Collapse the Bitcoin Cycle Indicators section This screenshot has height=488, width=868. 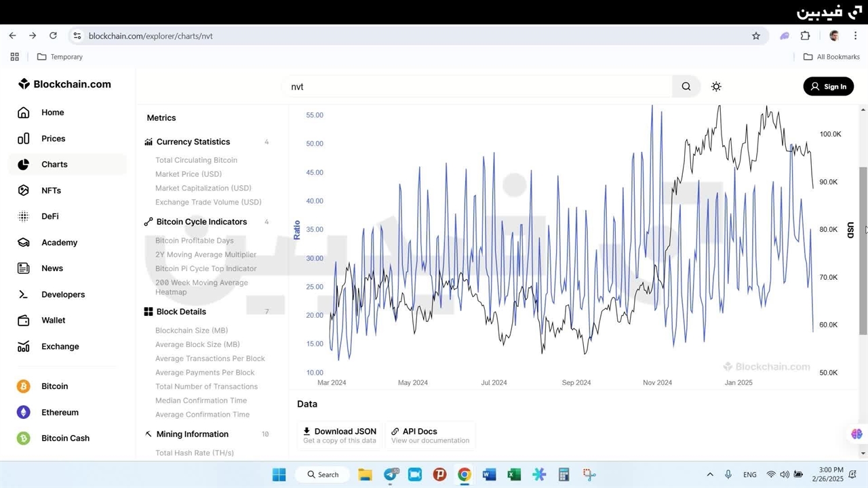[x=201, y=222]
